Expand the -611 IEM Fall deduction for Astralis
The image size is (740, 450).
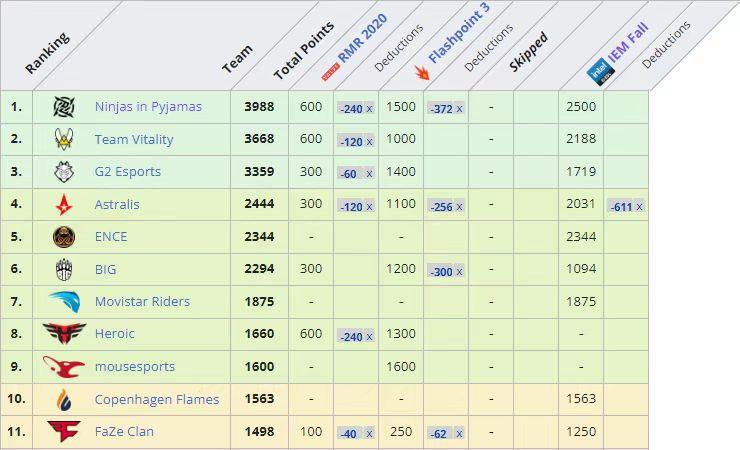click(x=626, y=206)
